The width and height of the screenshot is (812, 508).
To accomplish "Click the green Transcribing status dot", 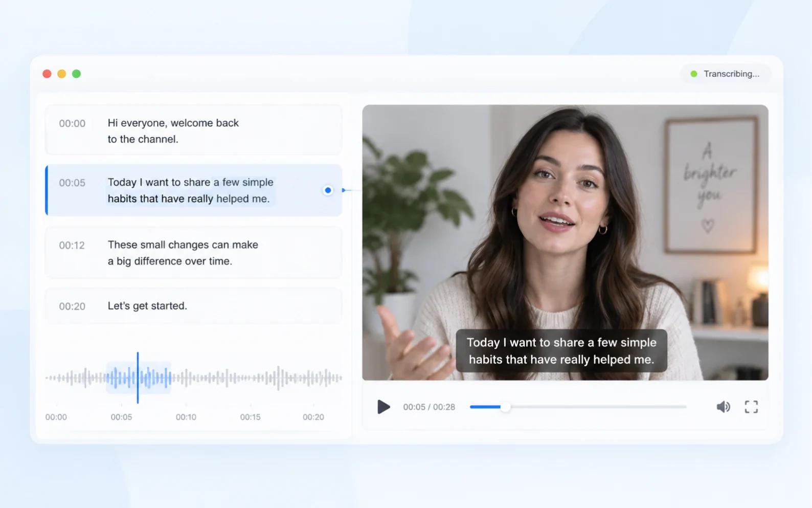I will click(x=694, y=74).
